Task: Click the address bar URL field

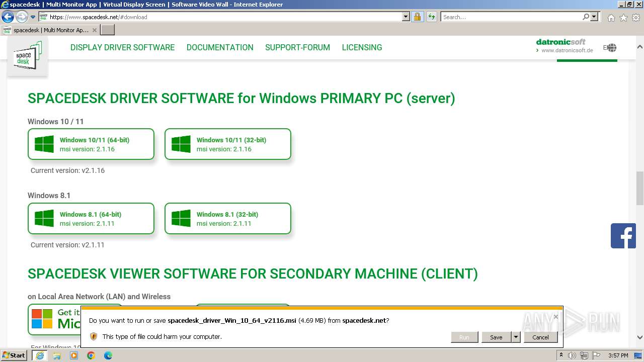Action: tap(225, 17)
